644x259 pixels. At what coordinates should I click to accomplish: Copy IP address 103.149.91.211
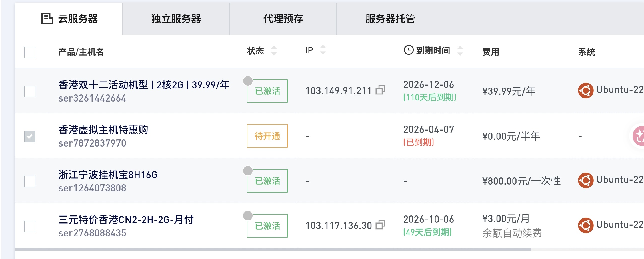(380, 90)
